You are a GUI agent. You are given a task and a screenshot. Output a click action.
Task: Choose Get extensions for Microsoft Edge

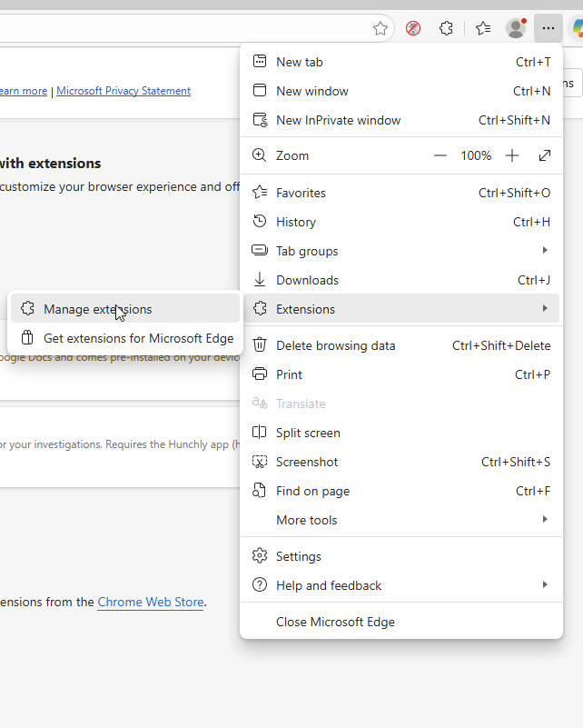click(138, 338)
